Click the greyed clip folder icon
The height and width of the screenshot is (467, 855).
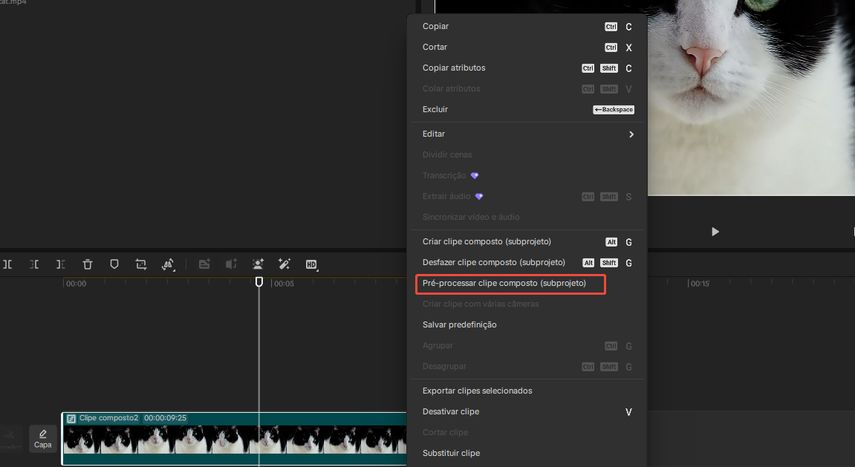(x=204, y=265)
